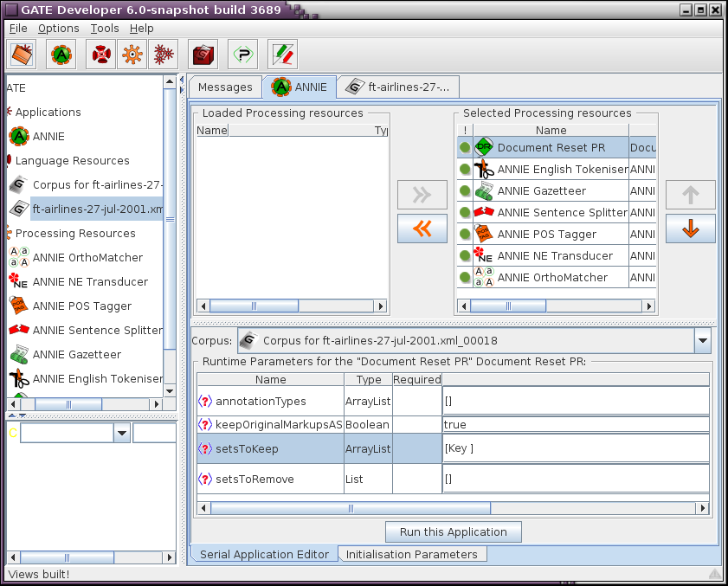This screenshot has height=586, width=728.
Task: Click the Document Reset PR icon in selected list
Action: [484, 147]
